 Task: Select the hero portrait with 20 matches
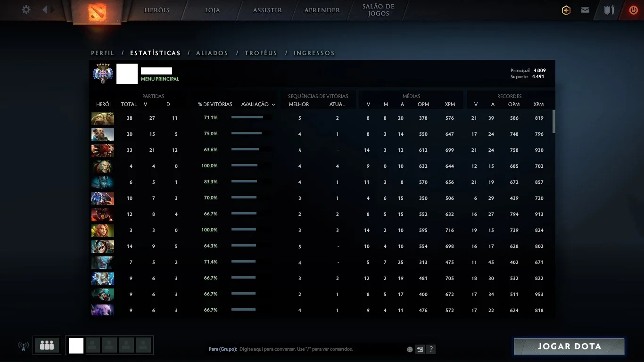click(103, 134)
